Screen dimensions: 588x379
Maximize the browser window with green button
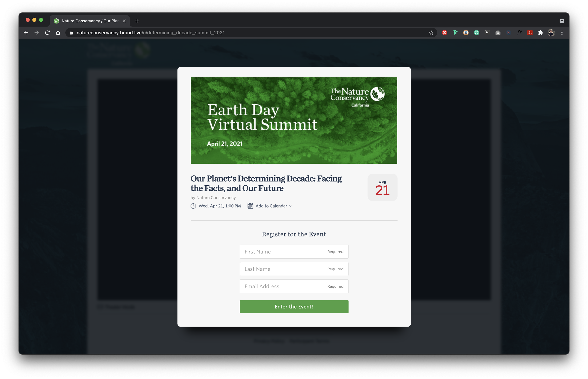[41, 20]
